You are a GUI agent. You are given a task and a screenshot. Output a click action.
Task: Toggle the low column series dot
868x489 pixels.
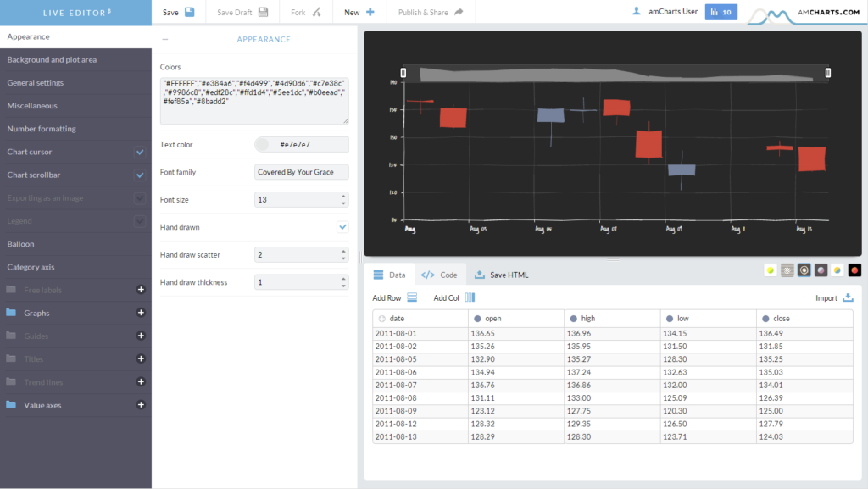[670, 319]
